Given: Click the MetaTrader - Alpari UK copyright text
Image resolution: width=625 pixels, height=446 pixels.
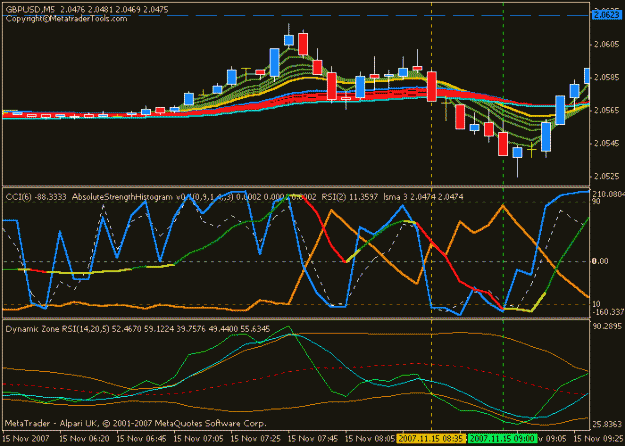Looking at the screenshot, I should 136,423.
